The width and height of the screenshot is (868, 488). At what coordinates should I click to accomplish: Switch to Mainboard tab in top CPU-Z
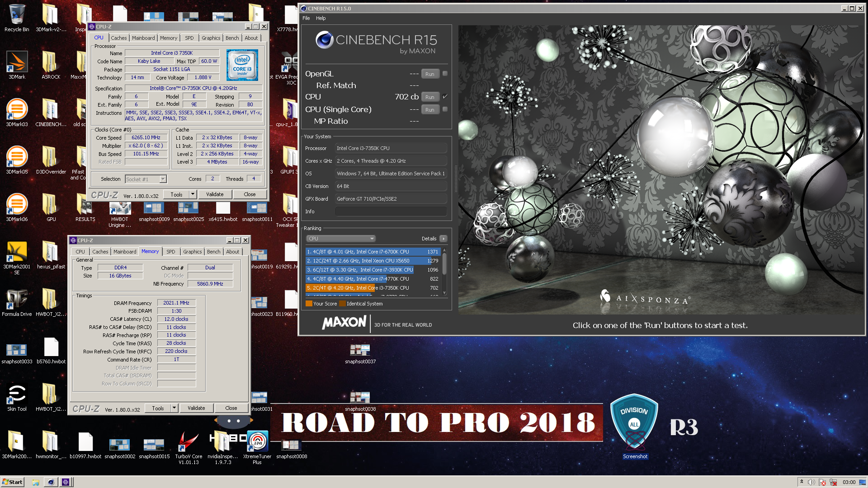click(x=143, y=38)
